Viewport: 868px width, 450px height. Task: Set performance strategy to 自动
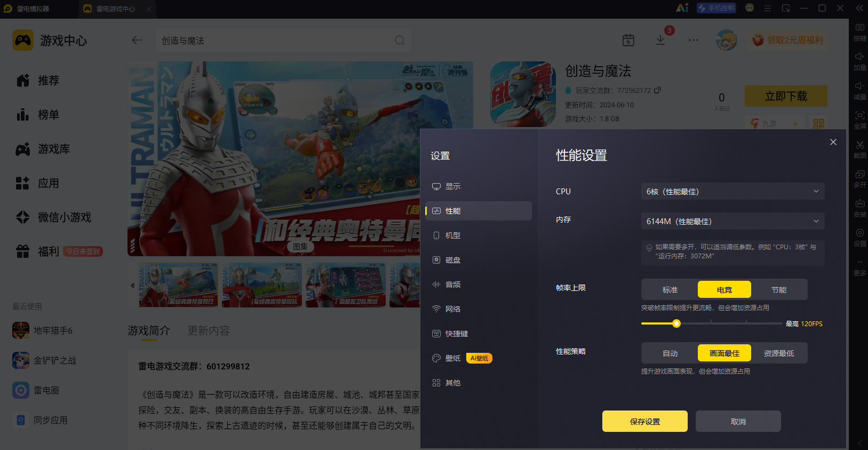[670, 353]
